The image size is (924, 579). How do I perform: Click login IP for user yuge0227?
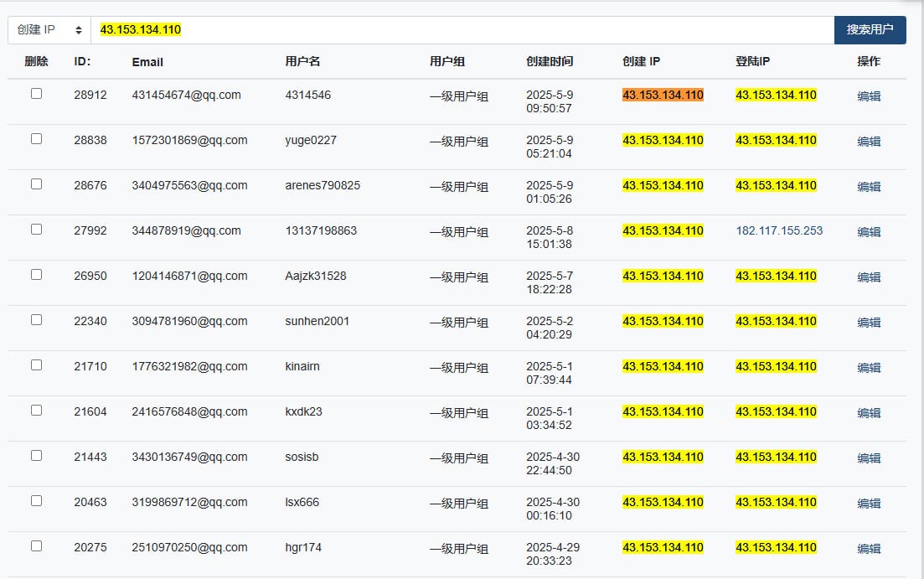(x=776, y=140)
